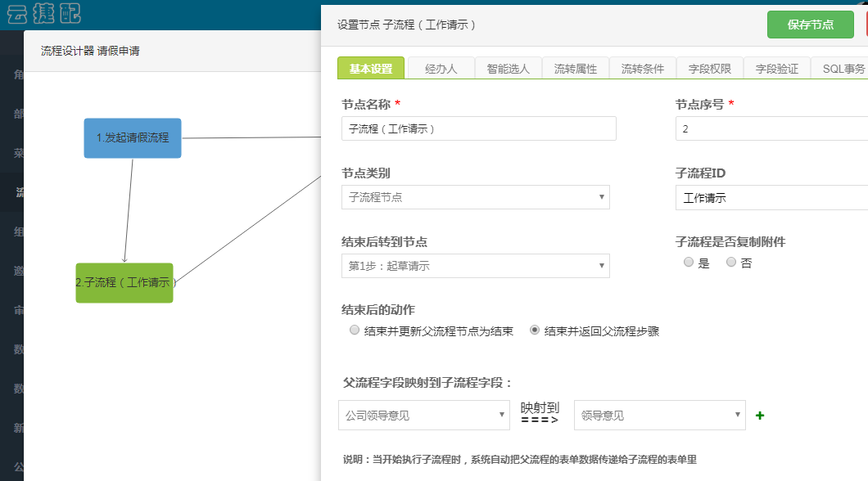Expand the 结束后转到节点 dropdown
The width and height of the screenshot is (868, 481).
[x=475, y=266]
